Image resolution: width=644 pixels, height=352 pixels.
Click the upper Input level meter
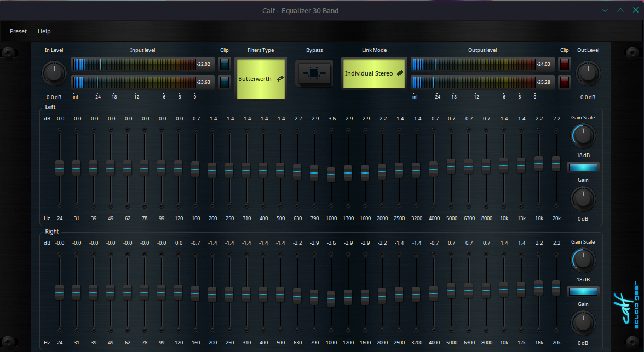pos(143,64)
